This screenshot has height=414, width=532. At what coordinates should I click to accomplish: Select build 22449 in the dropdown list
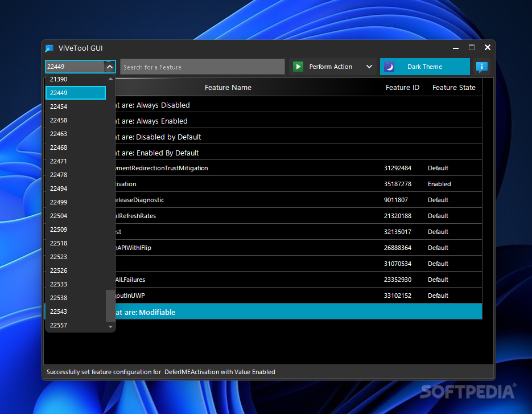(x=76, y=93)
